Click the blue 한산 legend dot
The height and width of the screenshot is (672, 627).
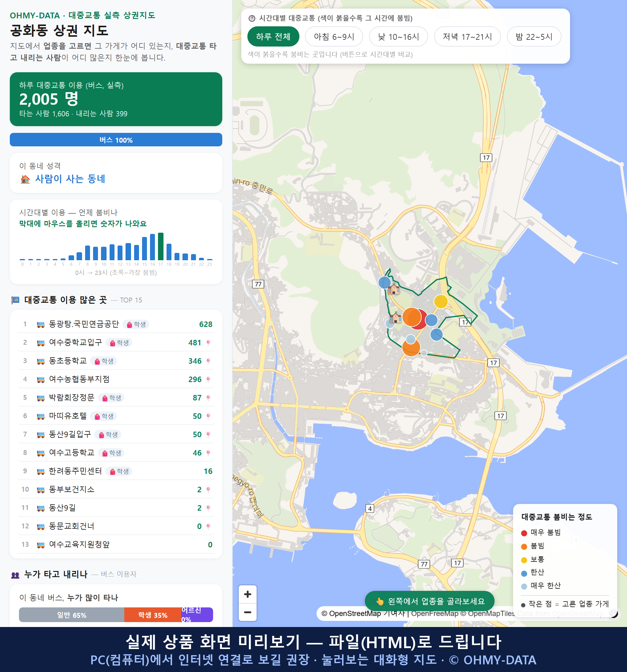(524, 573)
